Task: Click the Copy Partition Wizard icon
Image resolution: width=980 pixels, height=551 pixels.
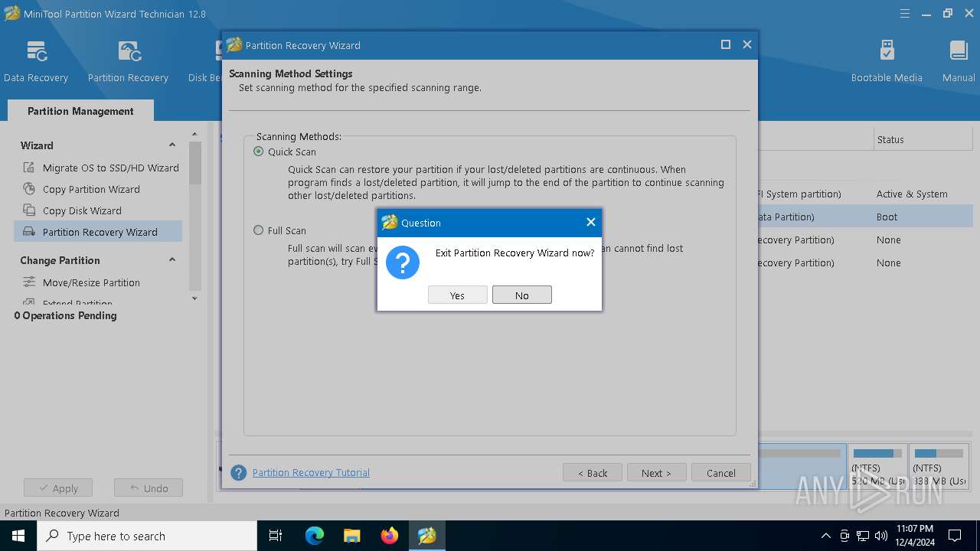Action: 29,189
